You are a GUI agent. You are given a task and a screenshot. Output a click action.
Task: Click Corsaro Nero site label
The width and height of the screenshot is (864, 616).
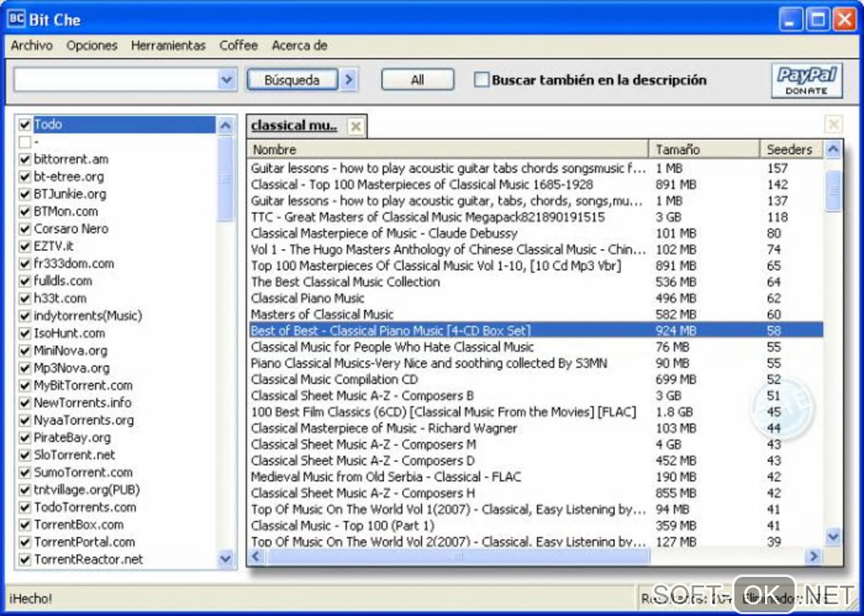pos(71,229)
